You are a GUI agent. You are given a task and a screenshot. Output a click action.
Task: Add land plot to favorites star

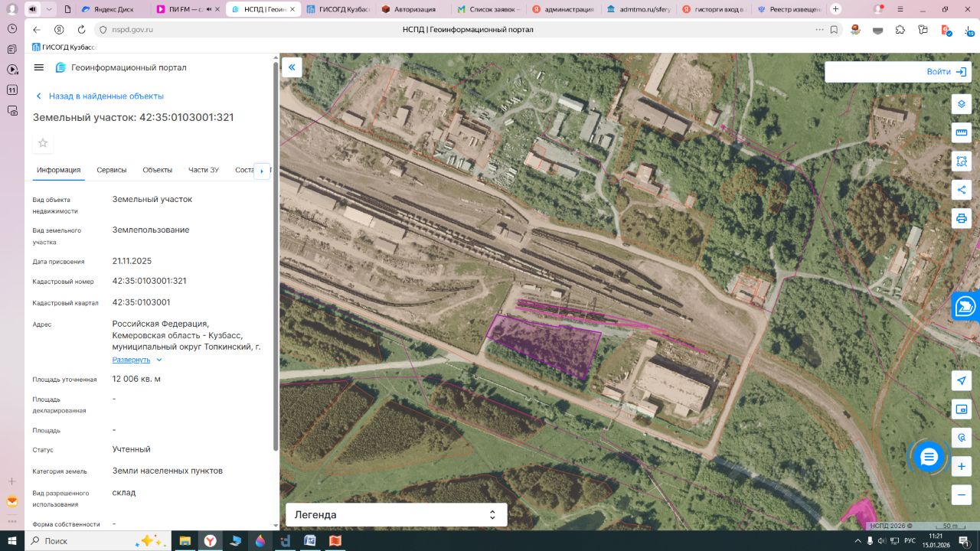pyautogui.click(x=43, y=143)
